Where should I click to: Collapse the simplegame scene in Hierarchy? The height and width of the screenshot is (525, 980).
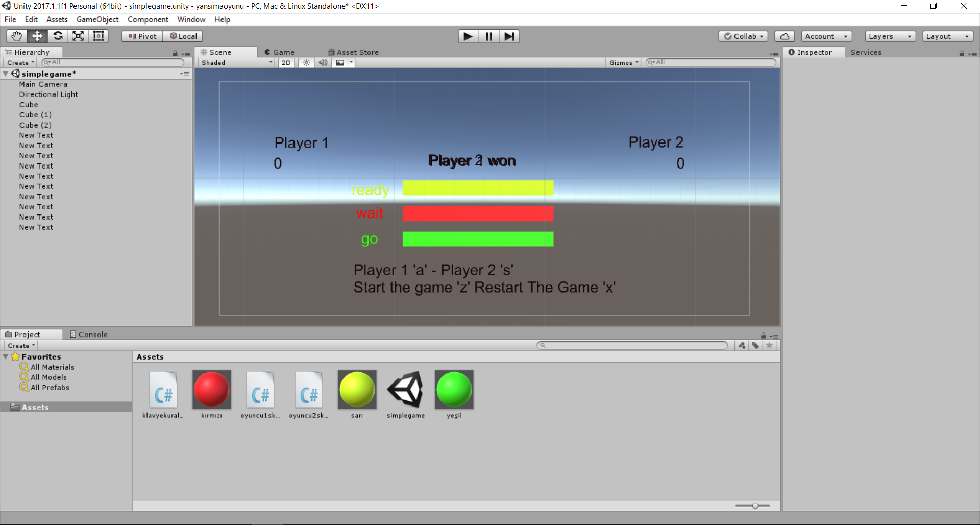[x=6, y=74]
